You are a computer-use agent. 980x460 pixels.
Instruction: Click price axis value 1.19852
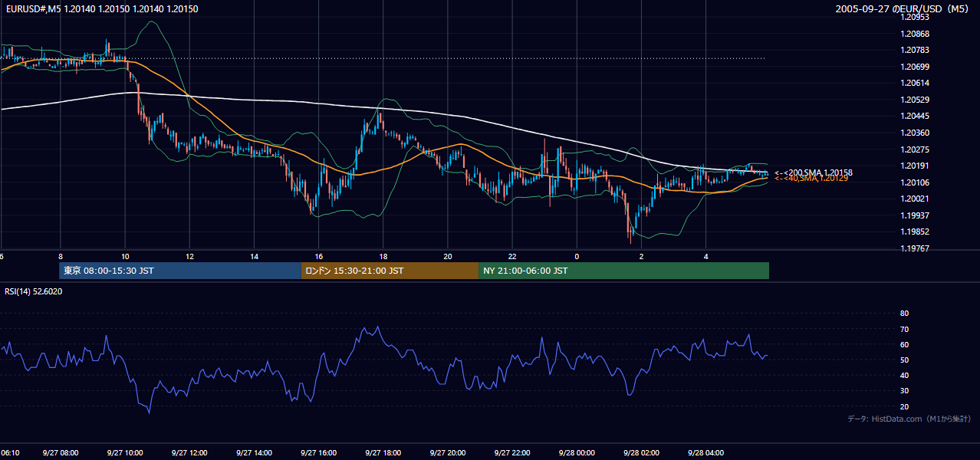point(916,232)
